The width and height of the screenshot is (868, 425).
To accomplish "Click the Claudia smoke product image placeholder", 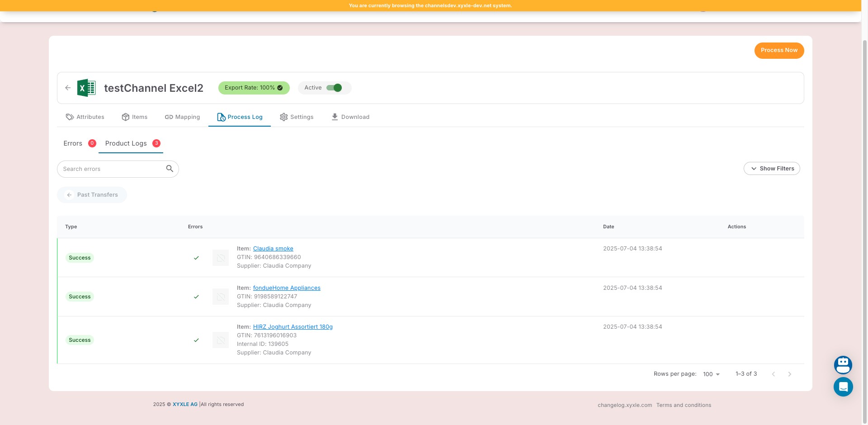I will (221, 258).
